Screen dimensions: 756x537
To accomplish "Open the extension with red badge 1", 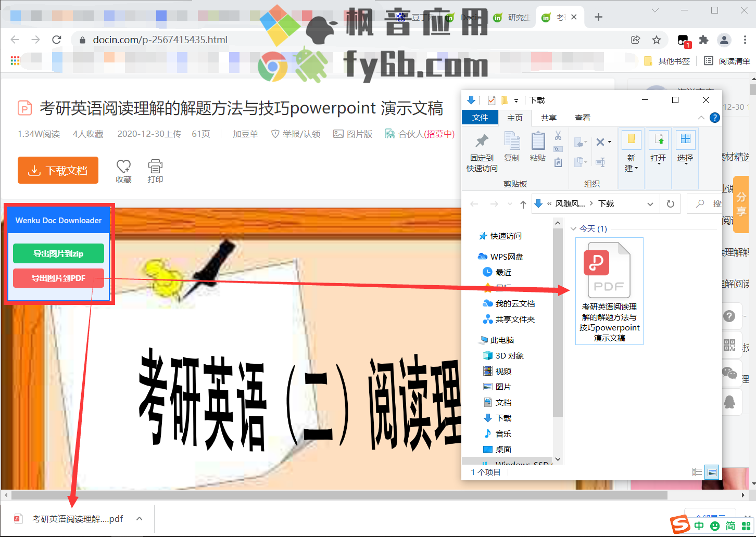I will pyautogui.click(x=684, y=41).
